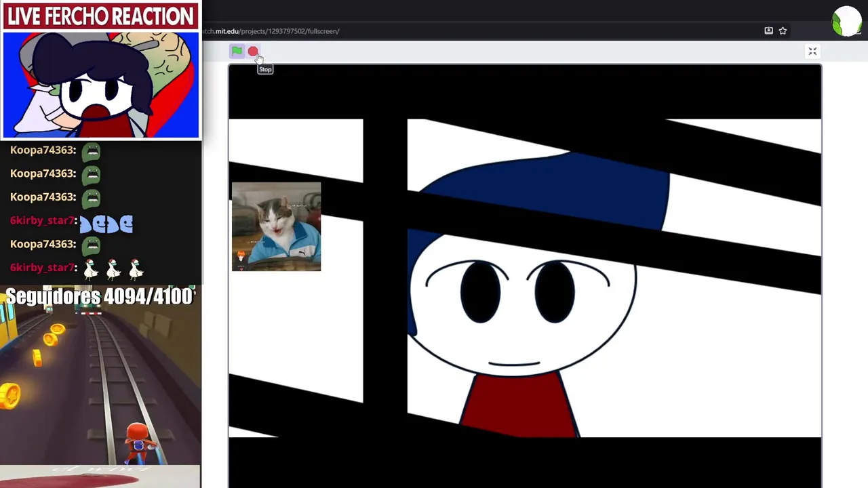Image resolution: width=868 pixels, height=488 pixels.
Task: Exit fullscreen mode using the collapse icon
Action: coord(812,52)
